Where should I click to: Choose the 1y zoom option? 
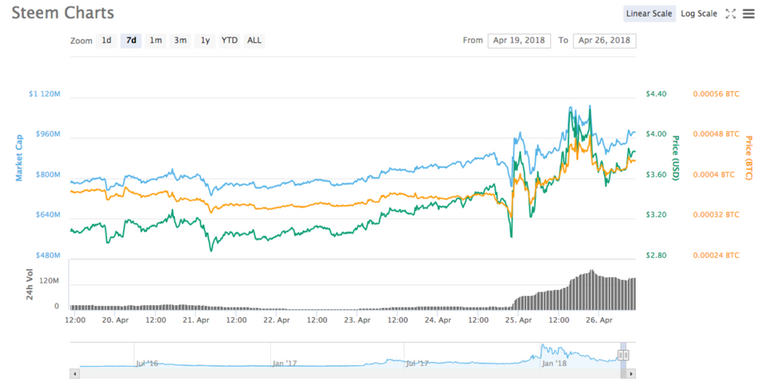(205, 41)
